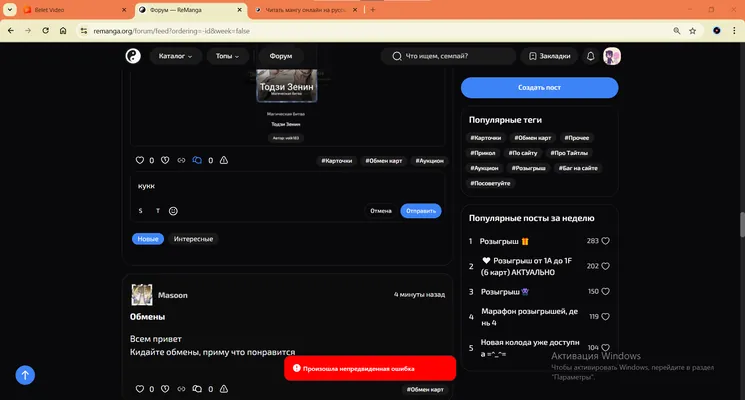Open popular post Новая колода уже доступна
This screenshot has height=400, width=745.
click(530, 348)
